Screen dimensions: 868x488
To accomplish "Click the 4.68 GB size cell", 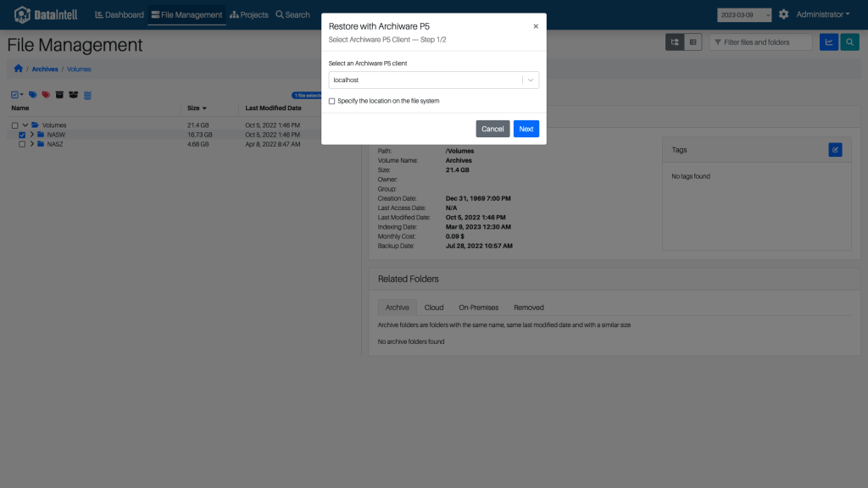I will pyautogui.click(x=198, y=144).
